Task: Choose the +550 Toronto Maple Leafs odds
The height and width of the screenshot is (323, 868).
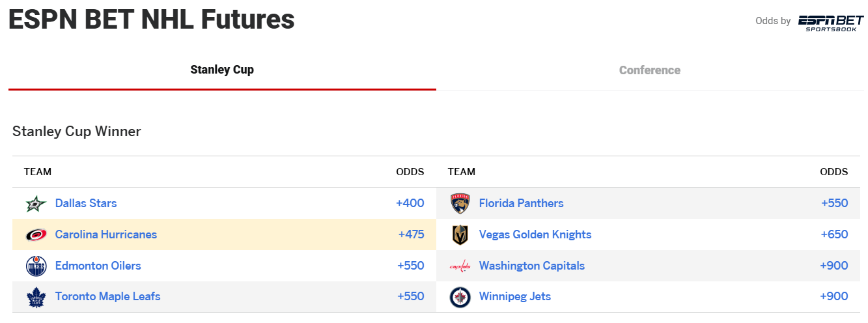Action: [x=411, y=296]
